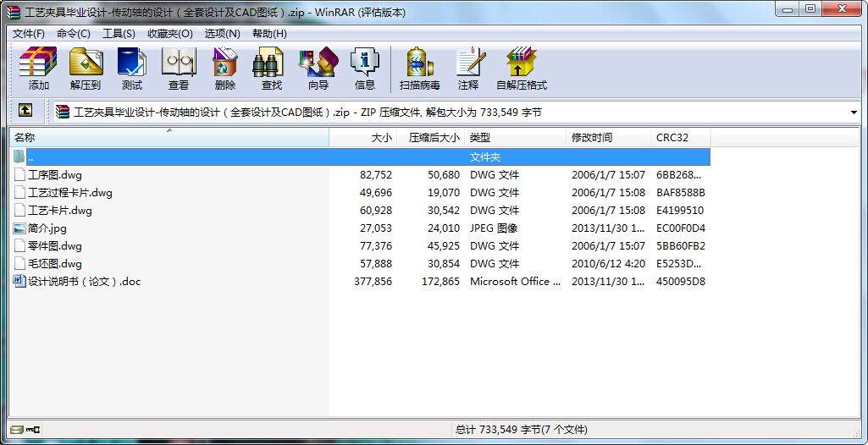Viewport: 868px width, 445px height.
Task: Click the file icon of 工艺过程卡片.dwg
Action: (19, 192)
